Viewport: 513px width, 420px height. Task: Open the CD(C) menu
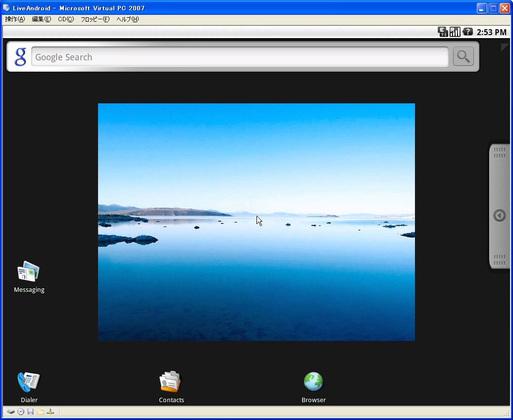point(66,19)
